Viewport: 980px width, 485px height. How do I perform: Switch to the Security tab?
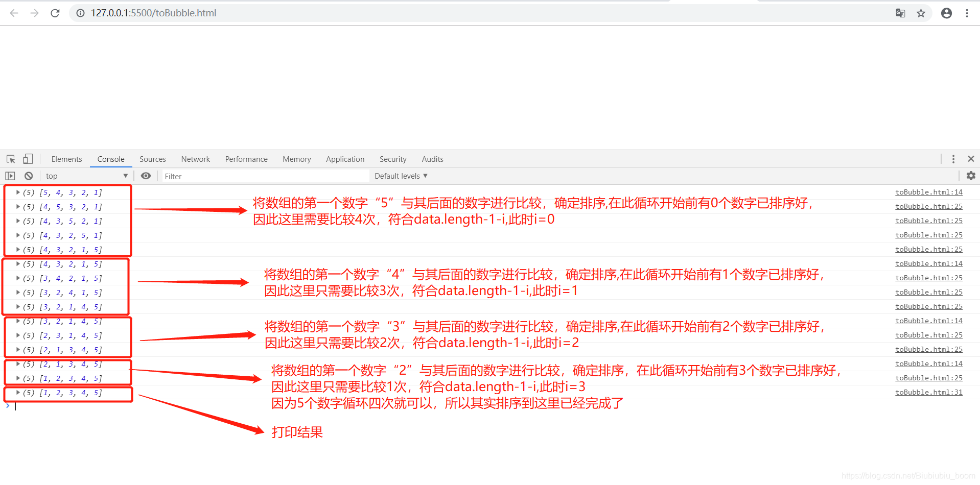click(x=393, y=159)
